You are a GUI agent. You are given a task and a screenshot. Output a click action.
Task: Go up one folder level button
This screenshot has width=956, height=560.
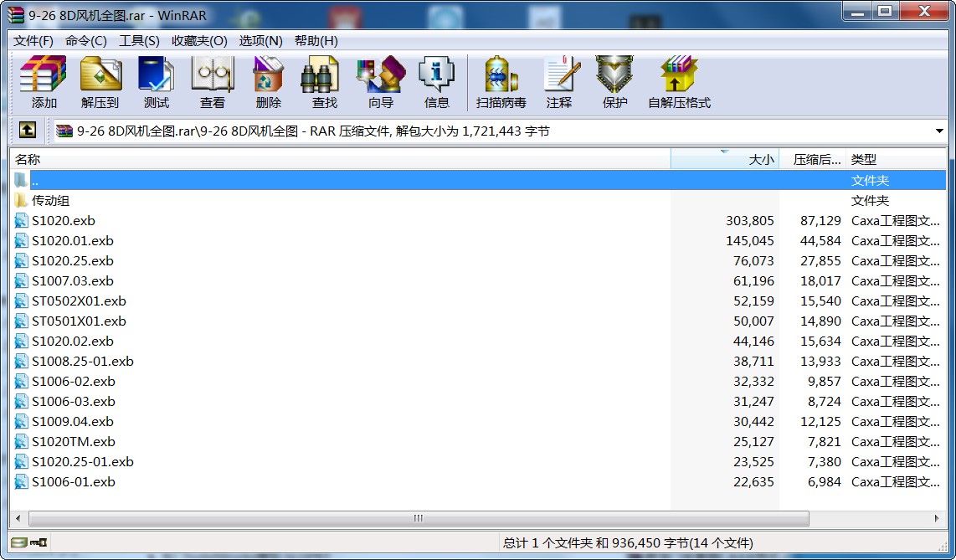pyautogui.click(x=27, y=131)
